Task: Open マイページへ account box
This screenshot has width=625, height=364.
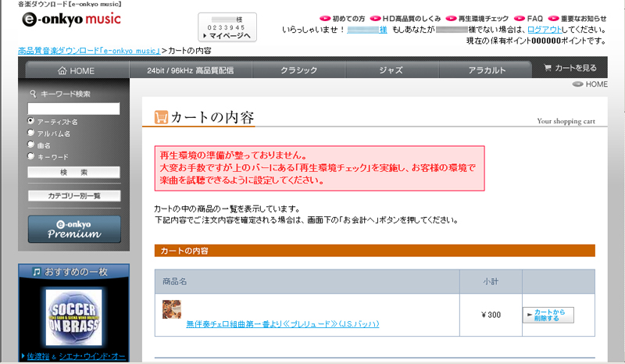Action: click(227, 27)
